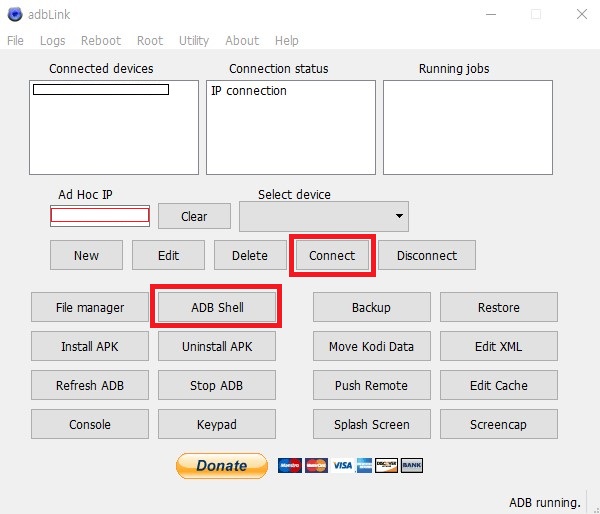This screenshot has height=514, width=600.
Task: Open the Root menu
Action: click(150, 40)
